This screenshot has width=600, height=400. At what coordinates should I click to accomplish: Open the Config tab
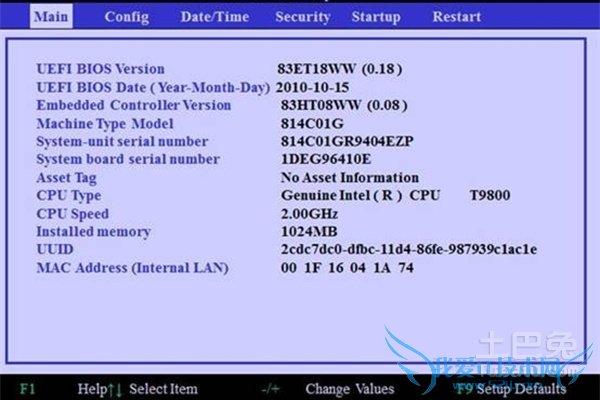point(127,17)
